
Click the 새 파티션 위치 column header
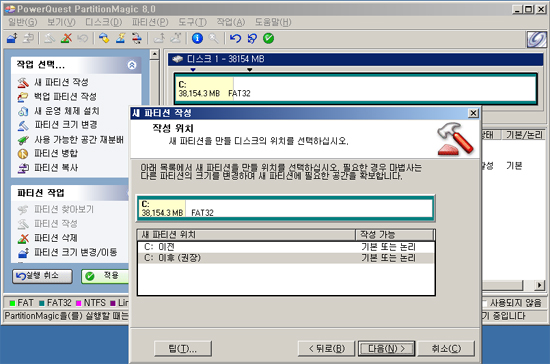coord(247,235)
